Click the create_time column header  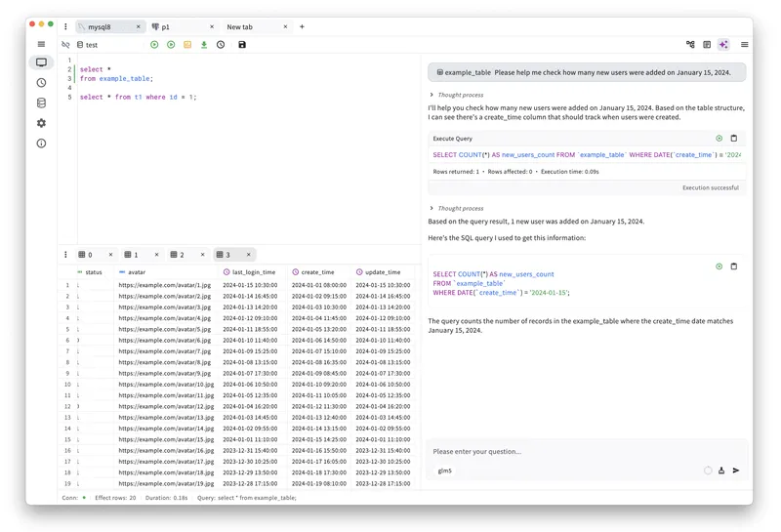(x=319, y=272)
